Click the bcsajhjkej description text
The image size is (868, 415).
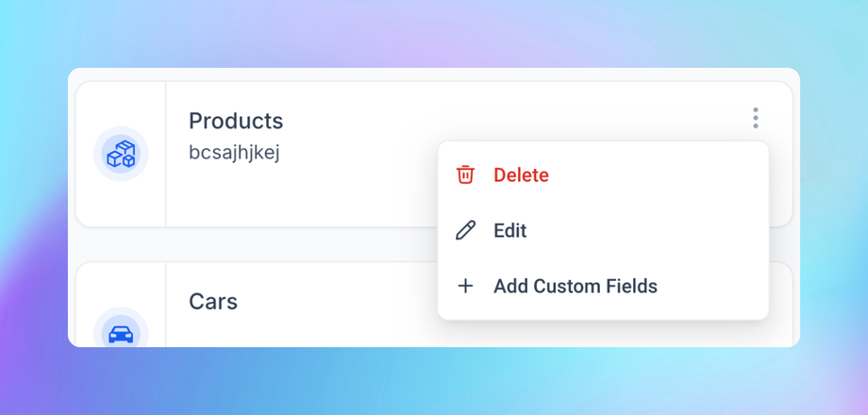point(234,152)
